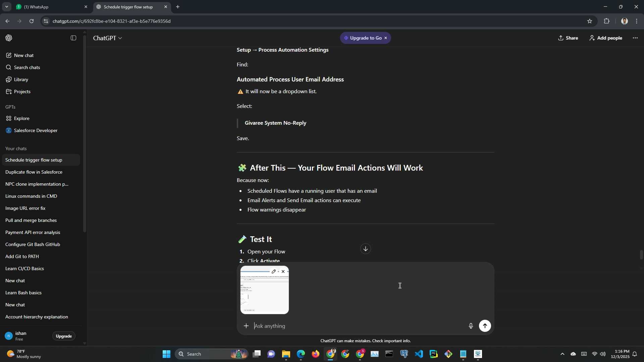
Task: Remove the attached image thumbnail
Action: (283, 271)
